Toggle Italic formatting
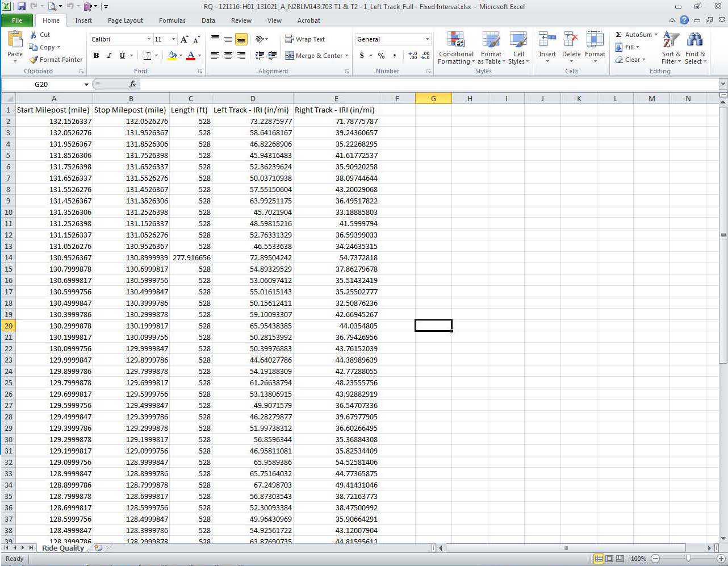 pyautogui.click(x=109, y=56)
